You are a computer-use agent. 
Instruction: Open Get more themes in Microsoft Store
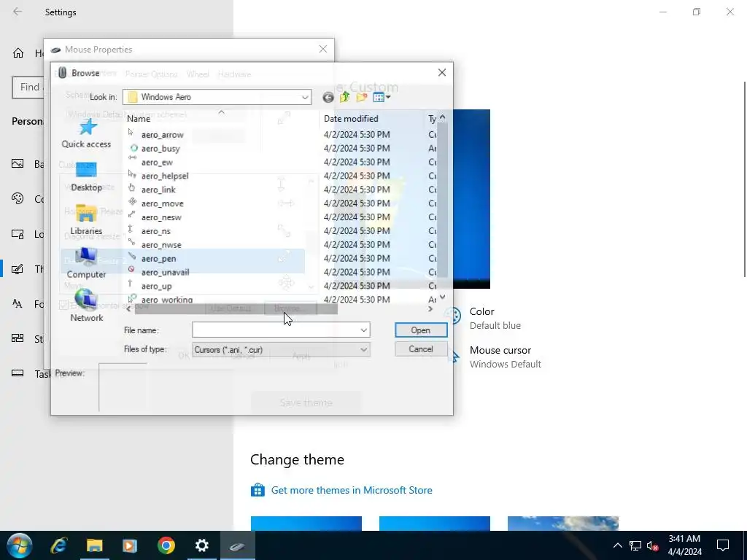[x=352, y=490]
